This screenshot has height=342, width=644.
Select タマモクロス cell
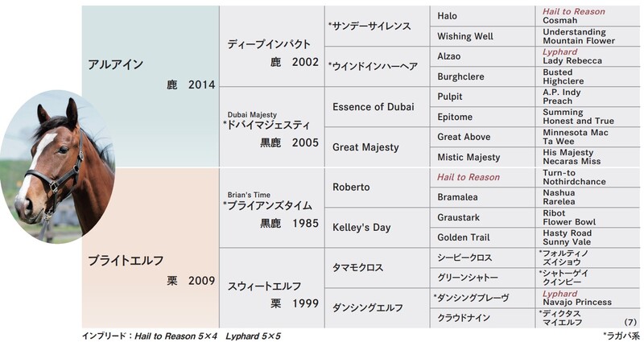(x=377, y=268)
